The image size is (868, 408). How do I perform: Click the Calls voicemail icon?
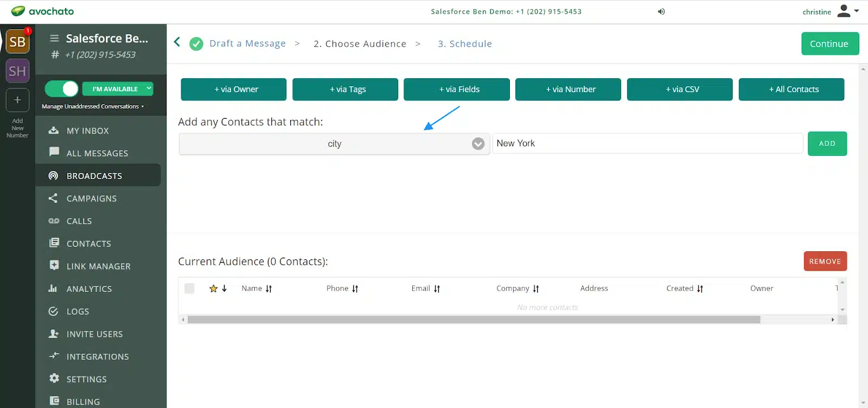[54, 221]
